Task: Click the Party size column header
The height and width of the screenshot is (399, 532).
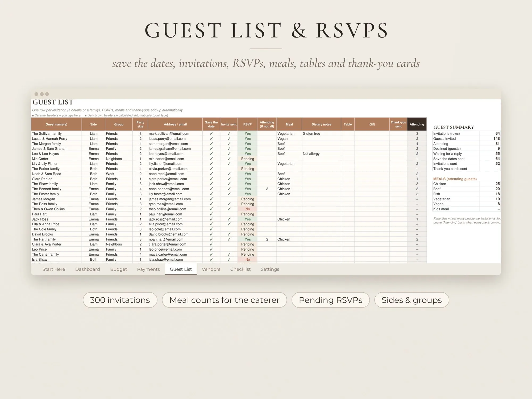Action: (x=140, y=124)
